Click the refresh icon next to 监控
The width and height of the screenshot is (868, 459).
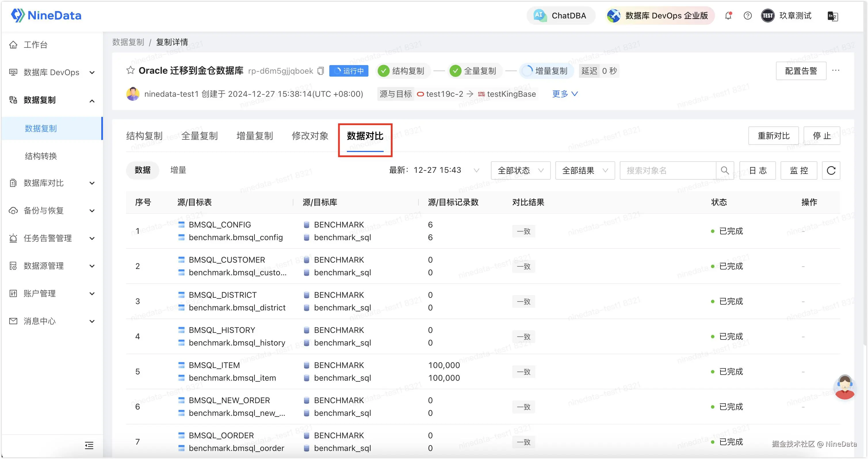click(x=831, y=170)
